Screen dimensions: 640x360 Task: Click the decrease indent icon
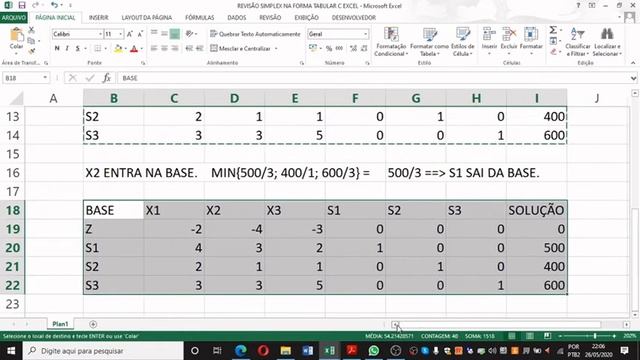(x=189, y=48)
